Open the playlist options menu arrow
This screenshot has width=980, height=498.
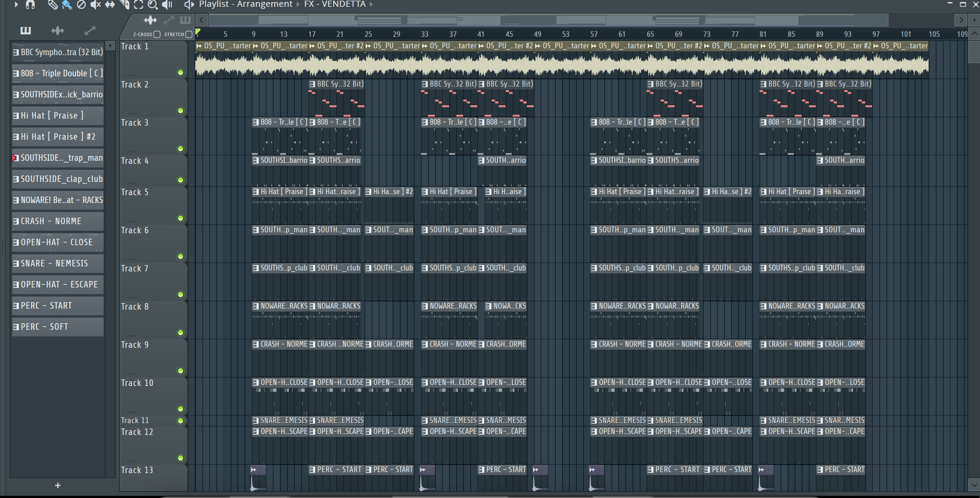[16, 4]
